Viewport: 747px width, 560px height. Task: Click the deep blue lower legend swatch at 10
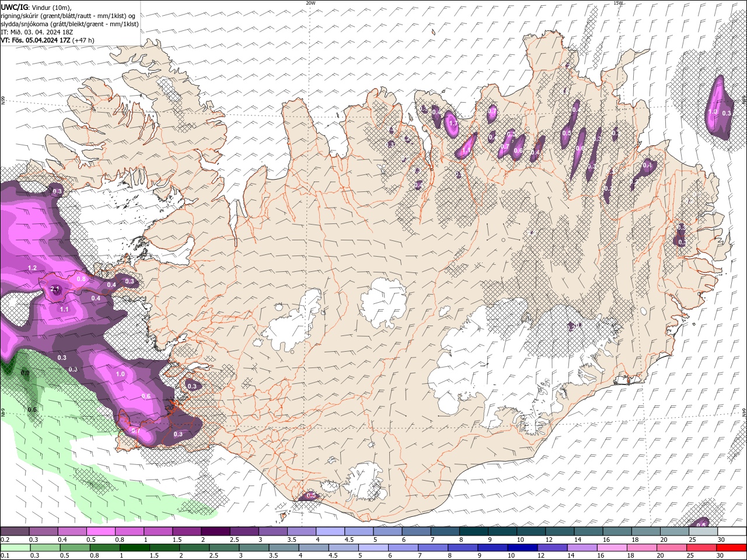(522, 548)
